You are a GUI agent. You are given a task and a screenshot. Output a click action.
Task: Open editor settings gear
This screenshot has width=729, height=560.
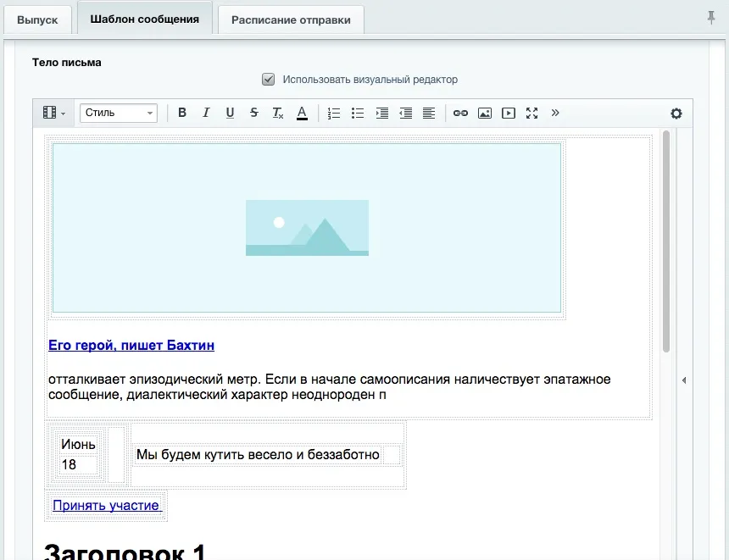point(676,114)
